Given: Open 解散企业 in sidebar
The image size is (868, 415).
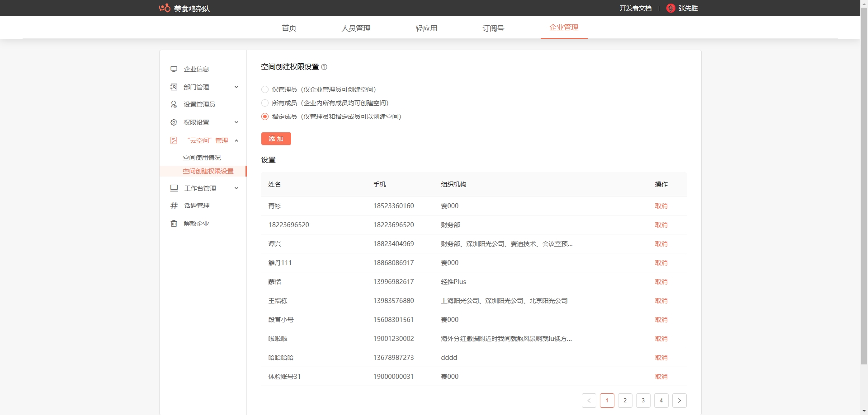Looking at the screenshot, I should tap(196, 224).
